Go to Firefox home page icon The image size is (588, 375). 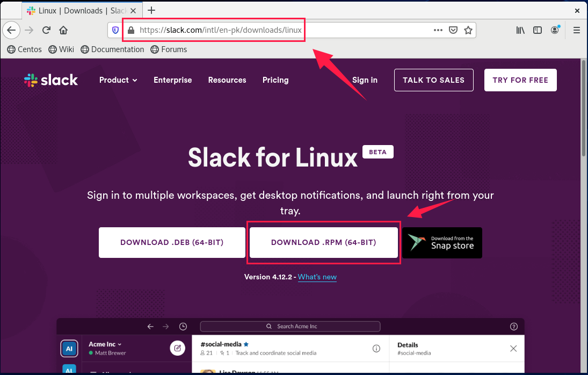click(63, 30)
